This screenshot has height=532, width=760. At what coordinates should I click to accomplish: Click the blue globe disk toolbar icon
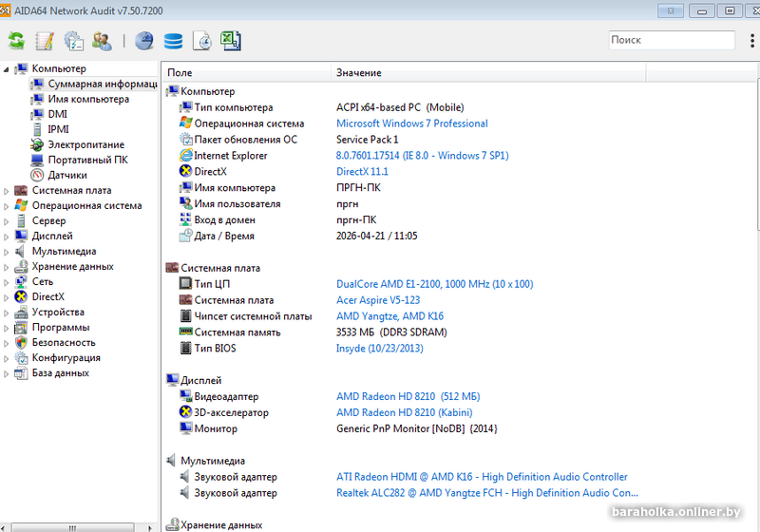point(144,41)
